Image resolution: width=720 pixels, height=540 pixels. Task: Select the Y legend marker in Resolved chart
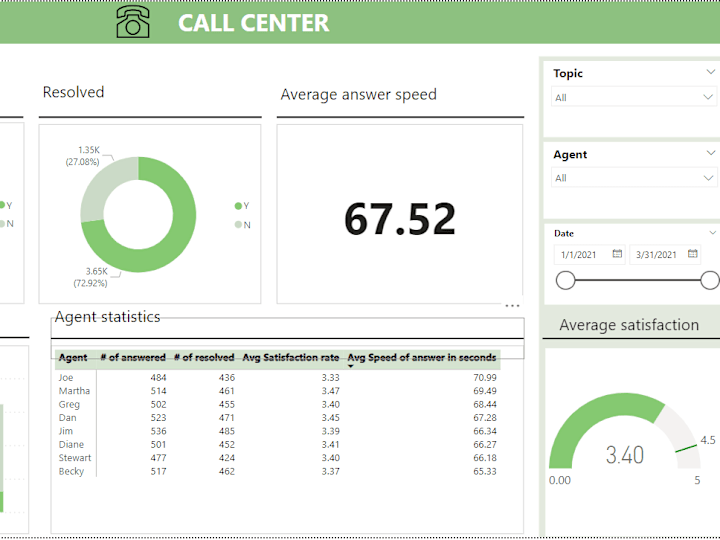pyautogui.click(x=238, y=206)
